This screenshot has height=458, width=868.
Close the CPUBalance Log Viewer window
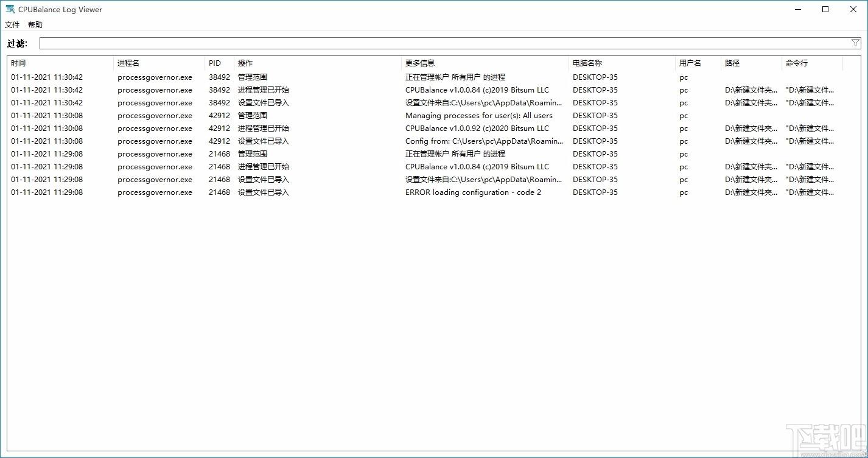tap(853, 9)
